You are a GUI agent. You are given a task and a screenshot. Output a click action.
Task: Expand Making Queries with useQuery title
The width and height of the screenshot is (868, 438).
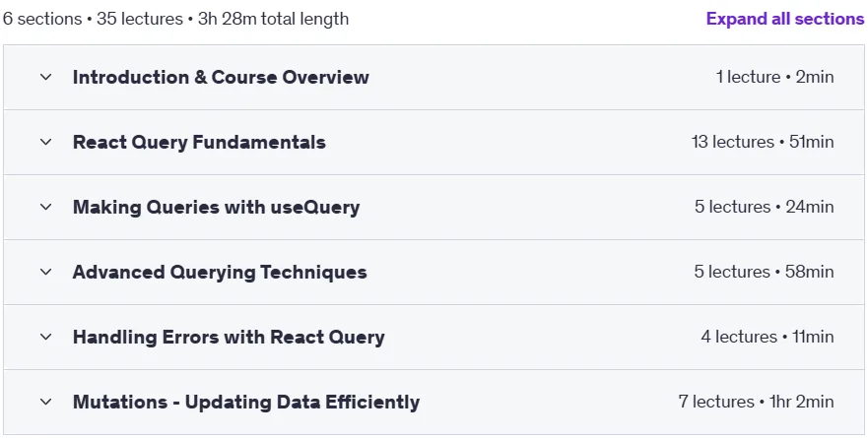pos(216,207)
